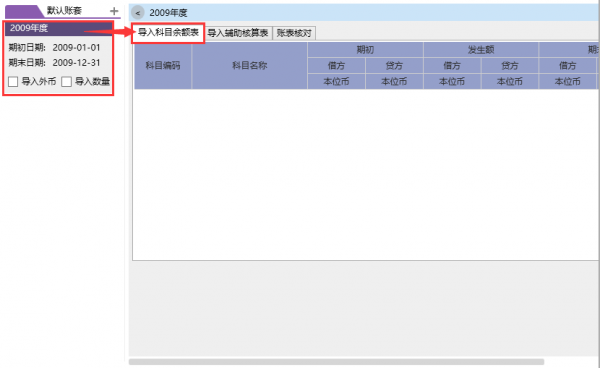The height and width of the screenshot is (368, 600).
Task: Click the 借方 header under 期初
Action: pos(336,66)
